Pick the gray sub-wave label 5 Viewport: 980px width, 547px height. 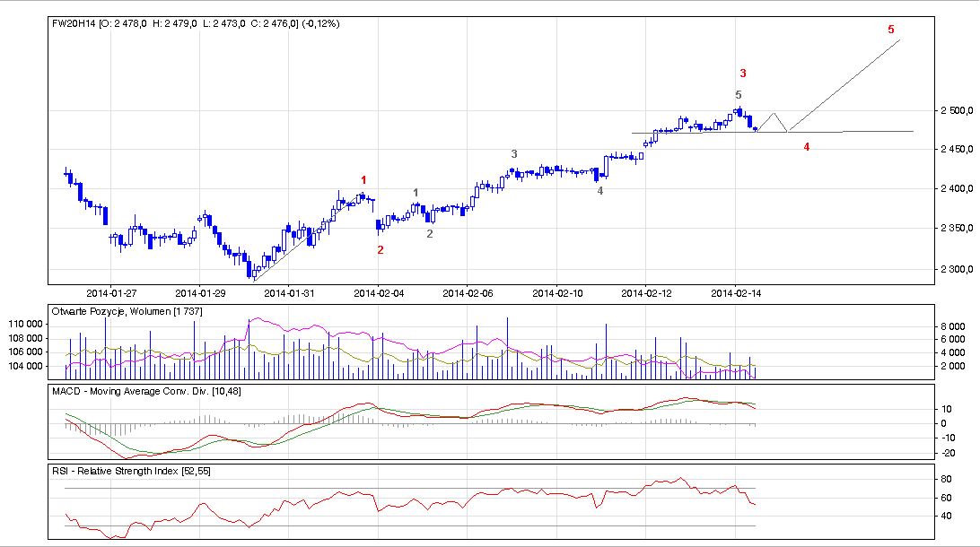click(739, 95)
